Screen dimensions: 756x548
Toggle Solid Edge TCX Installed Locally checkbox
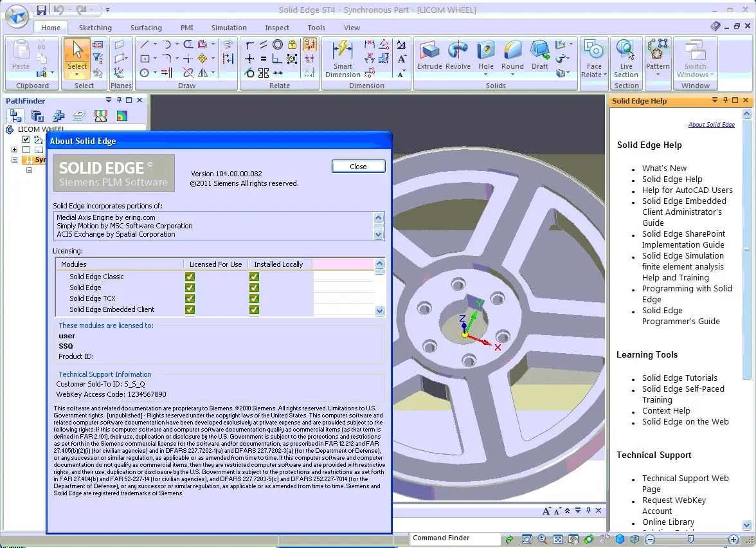point(254,298)
